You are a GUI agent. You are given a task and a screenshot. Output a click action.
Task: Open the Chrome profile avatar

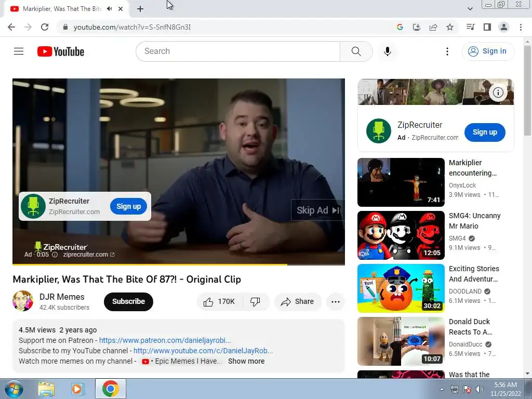coord(504,27)
